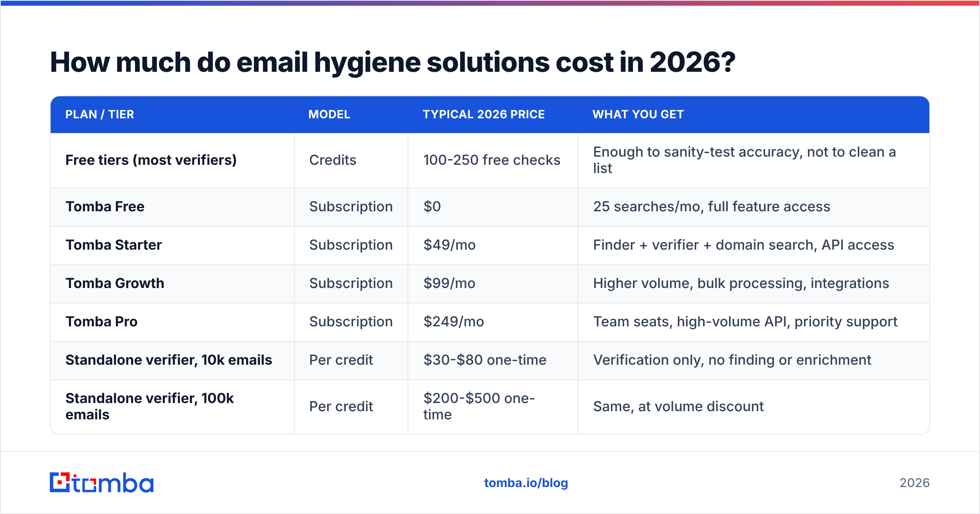Click "Per credit" in the 100k emails row
The width and height of the screenshot is (980, 514).
341,406
